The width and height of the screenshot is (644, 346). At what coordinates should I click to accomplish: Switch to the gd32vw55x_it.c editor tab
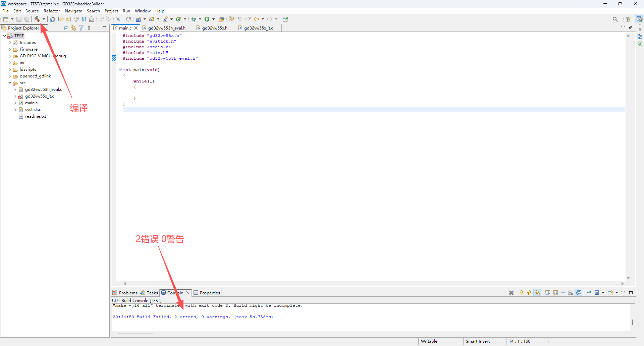tap(258, 28)
